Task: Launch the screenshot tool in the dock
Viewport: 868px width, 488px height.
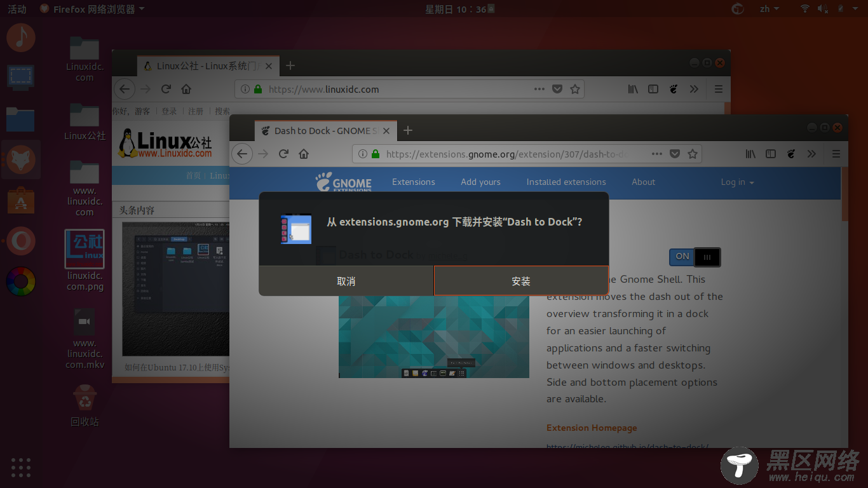Action: (21, 78)
